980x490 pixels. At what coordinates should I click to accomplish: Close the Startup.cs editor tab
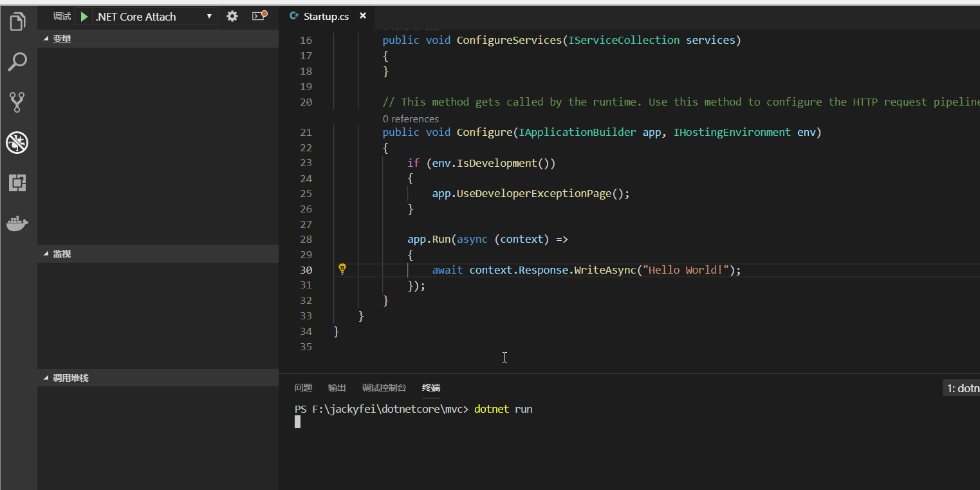coord(363,16)
